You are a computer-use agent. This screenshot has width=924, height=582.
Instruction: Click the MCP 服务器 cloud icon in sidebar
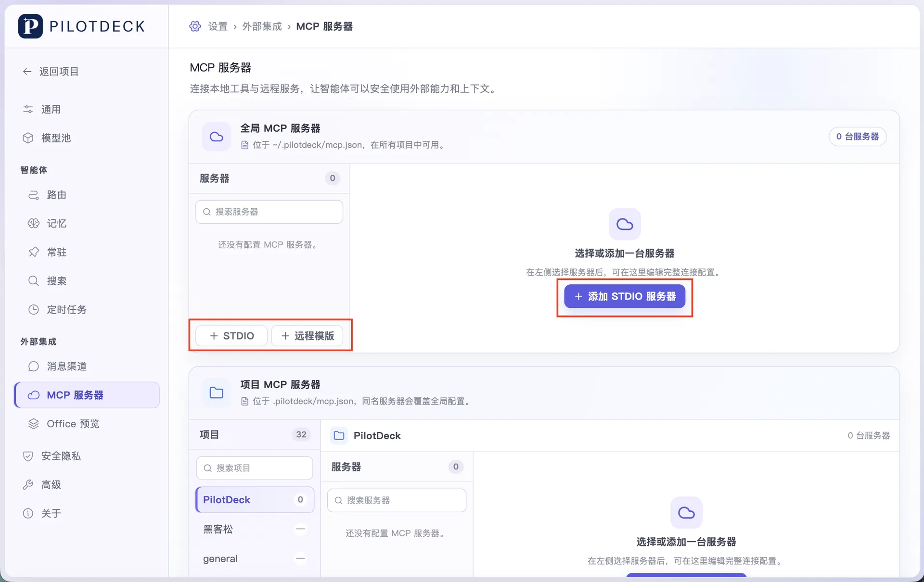(34, 395)
